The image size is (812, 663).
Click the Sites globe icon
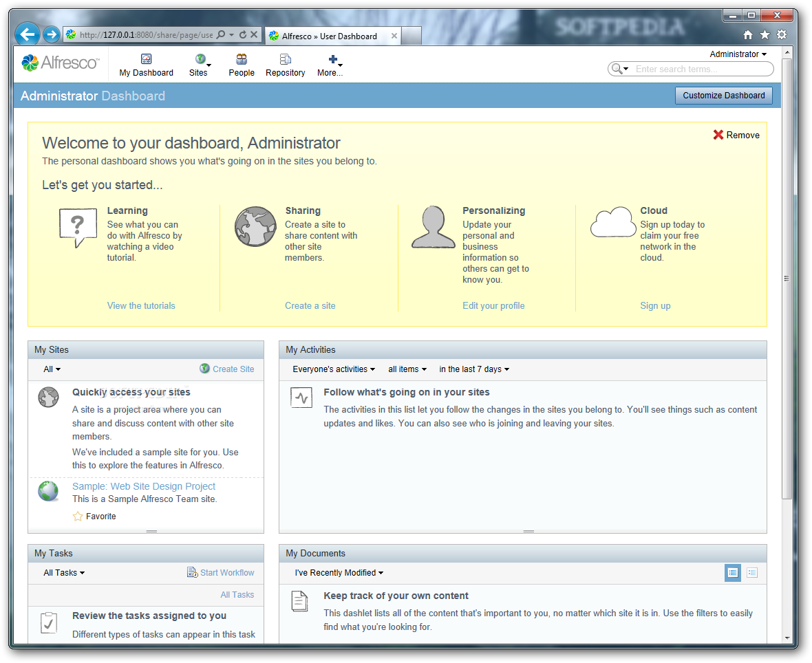200,59
